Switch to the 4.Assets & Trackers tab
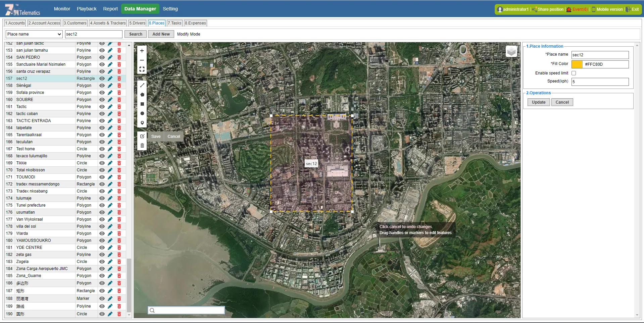The image size is (644, 323). pyautogui.click(x=108, y=23)
